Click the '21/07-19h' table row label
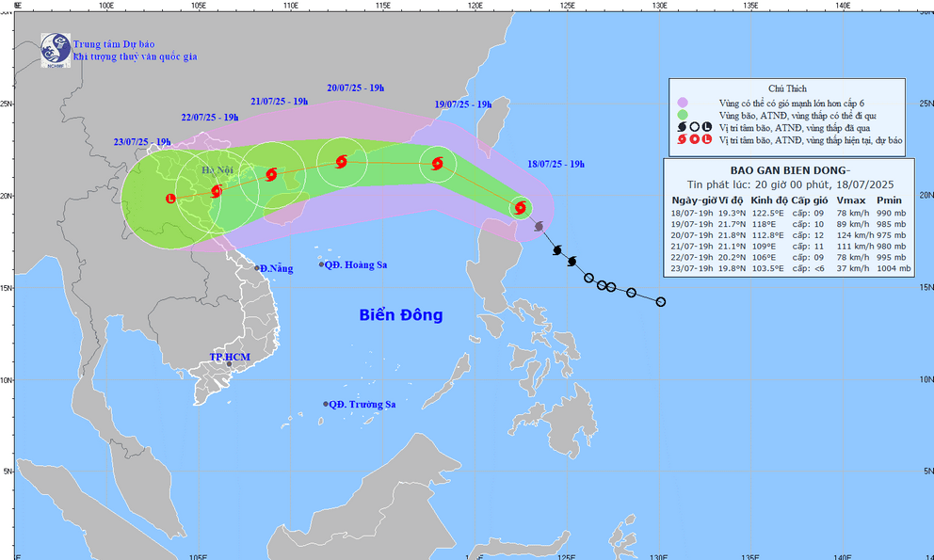 [x=692, y=246]
